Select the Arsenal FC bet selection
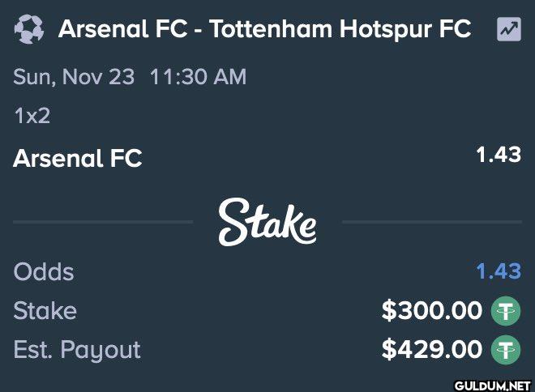The height and width of the screenshot is (392, 535). pyautogui.click(x=78, y=158)
